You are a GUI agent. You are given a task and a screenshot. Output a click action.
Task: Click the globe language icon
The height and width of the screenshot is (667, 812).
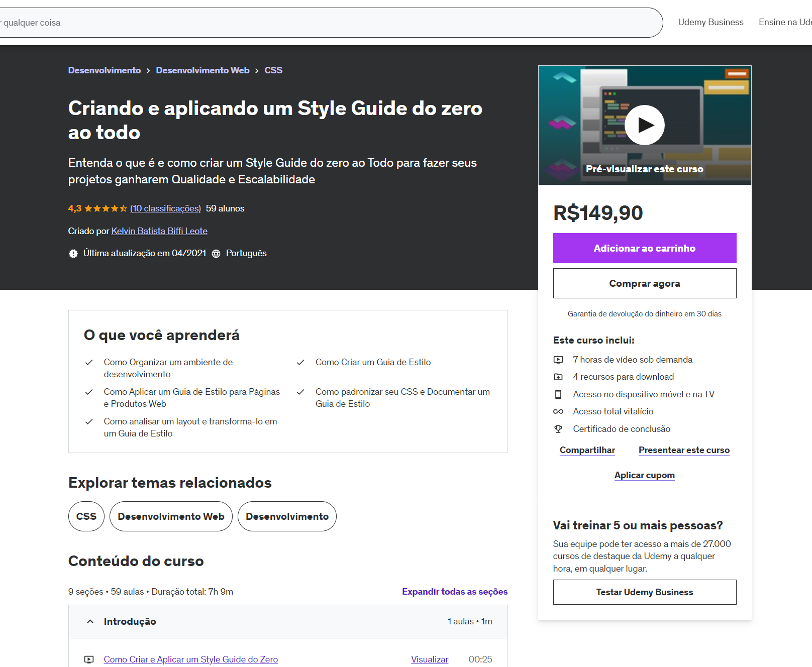tap(216, 254)
